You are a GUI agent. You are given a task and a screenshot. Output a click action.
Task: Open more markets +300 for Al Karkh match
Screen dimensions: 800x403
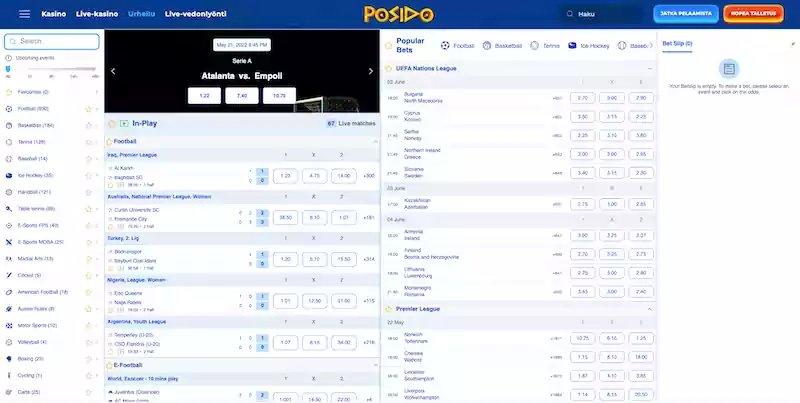pyautogui.click(x=369, y=176)
